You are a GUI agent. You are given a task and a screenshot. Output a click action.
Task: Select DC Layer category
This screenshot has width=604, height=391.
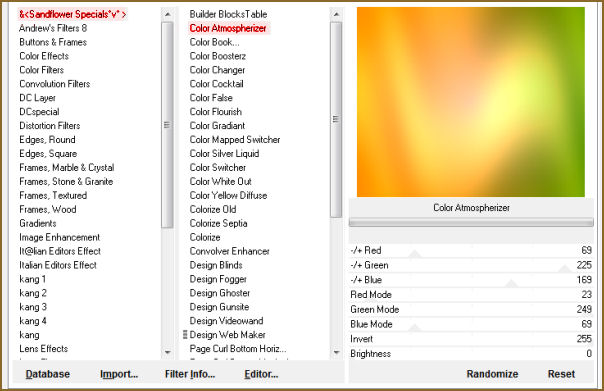37,98
